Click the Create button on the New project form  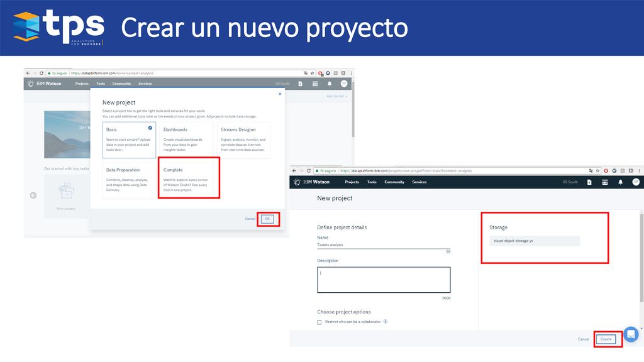(x=606, y=339)
